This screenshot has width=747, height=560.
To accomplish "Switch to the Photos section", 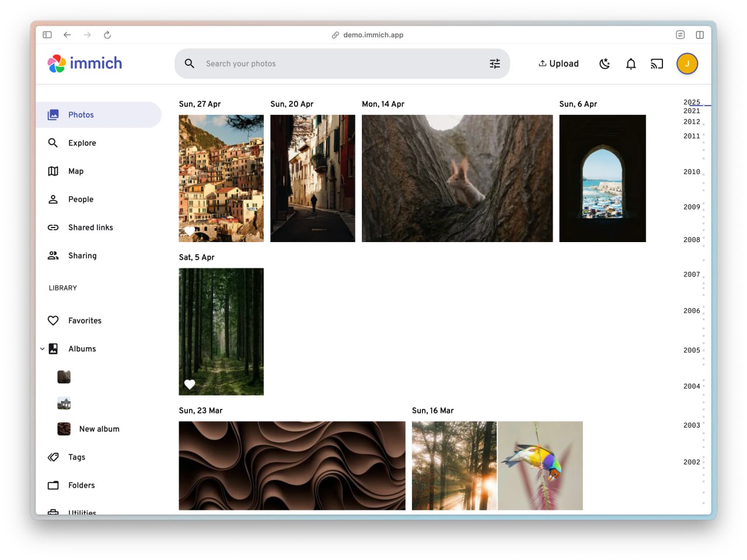I will point(82,115).
